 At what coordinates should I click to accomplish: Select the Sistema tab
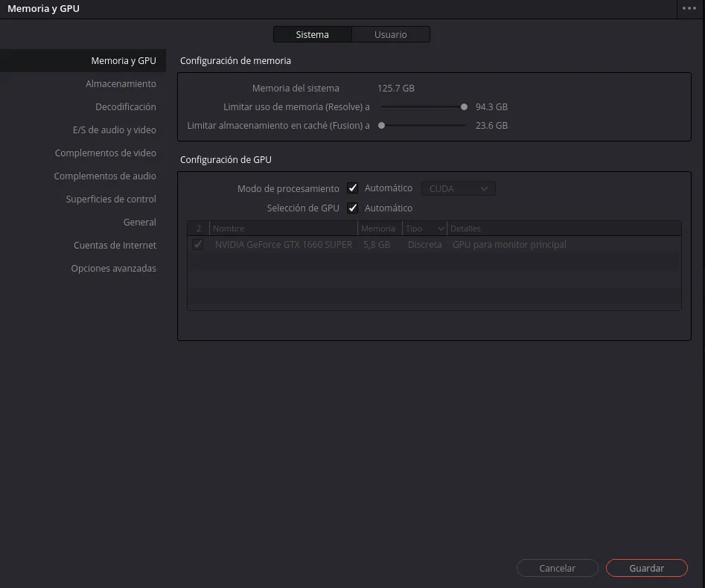coord(312,34)
